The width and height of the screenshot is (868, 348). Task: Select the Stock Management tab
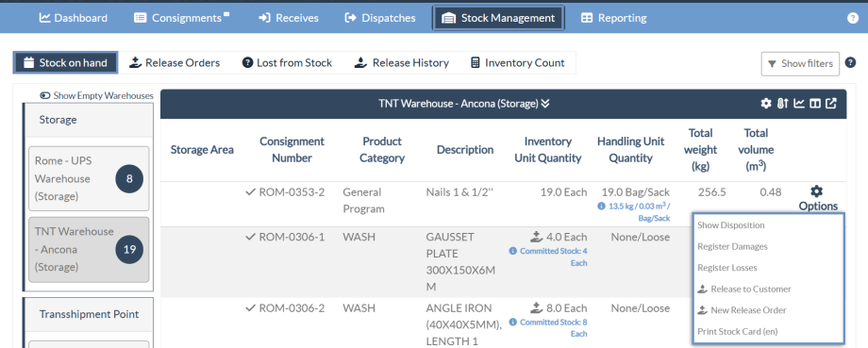[x=498, y=18]
